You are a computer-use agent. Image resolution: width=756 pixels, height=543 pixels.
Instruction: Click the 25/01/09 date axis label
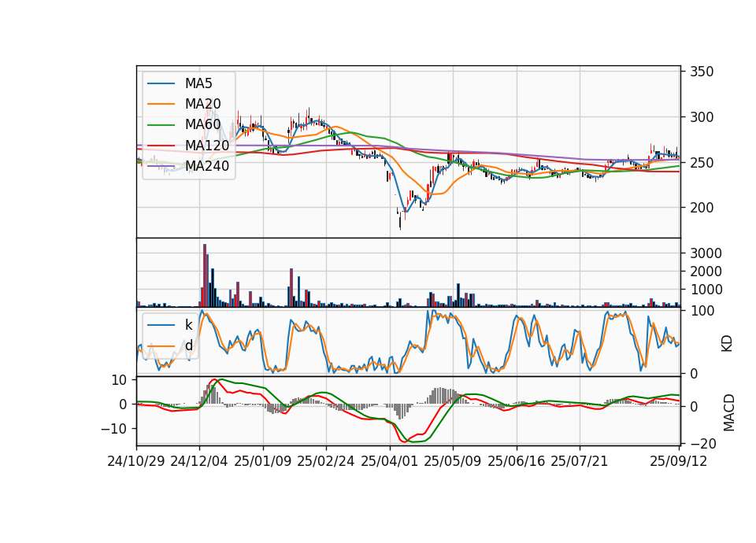263,461
